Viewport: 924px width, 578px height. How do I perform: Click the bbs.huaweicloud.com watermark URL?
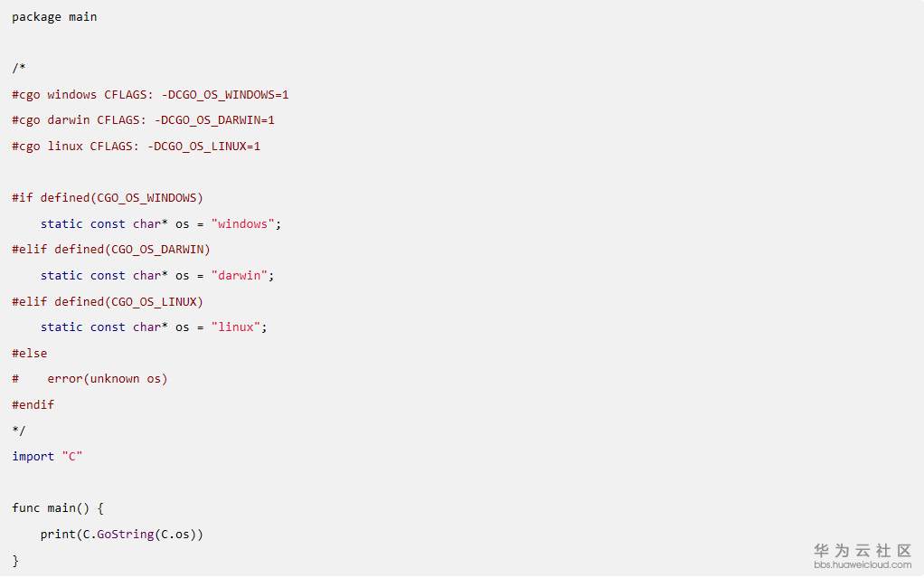pos(863,565)
